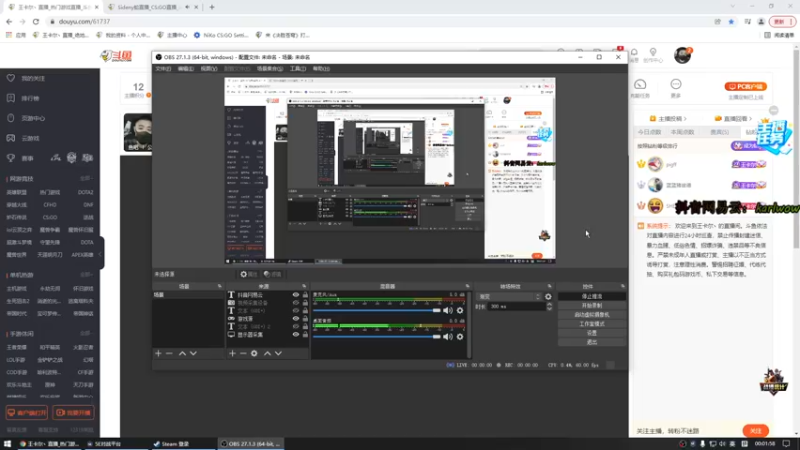Toggle lock on 视频采集设备 source
Screen dimensions: 800x450
point(305,303)
